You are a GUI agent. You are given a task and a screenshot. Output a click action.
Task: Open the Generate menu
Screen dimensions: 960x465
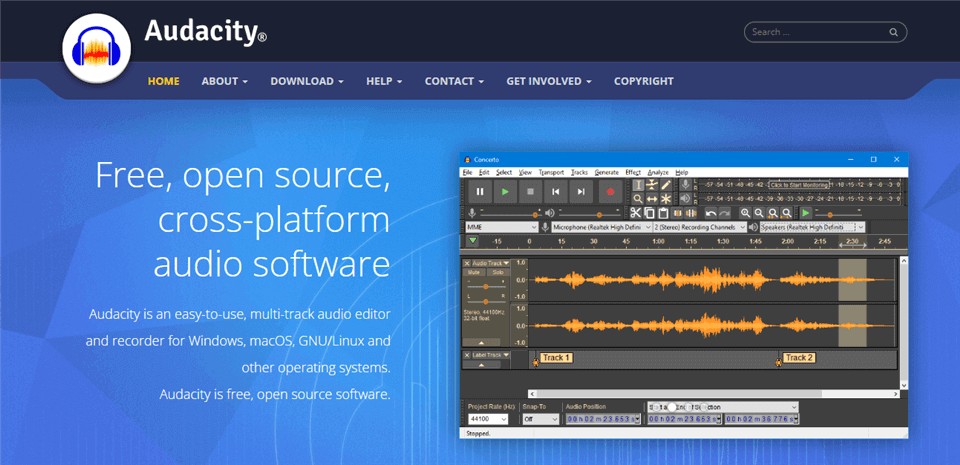click(607, 173)
